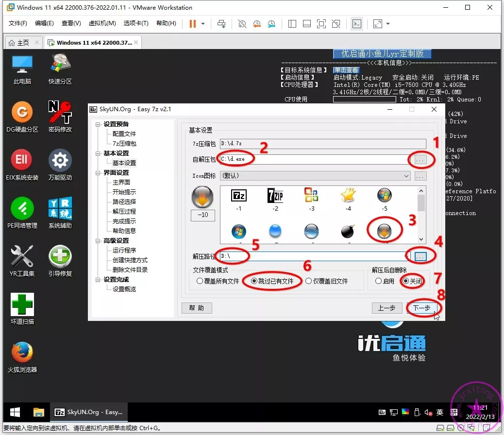Viewport: 504px width, 435px height.
Task: Click the 自解压包 path input field
Action: (x=314, y=159)
